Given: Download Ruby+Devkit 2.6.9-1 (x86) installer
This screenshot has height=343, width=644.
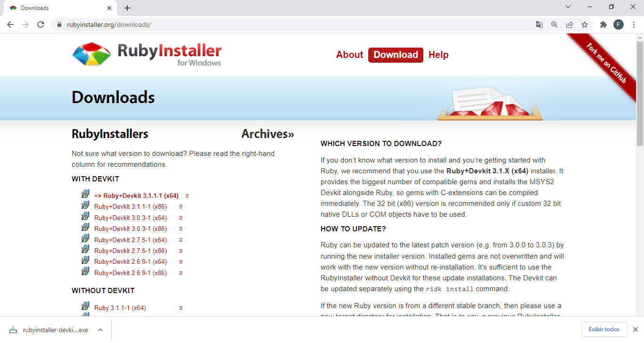Looking at the screenshot, I should point(131,273).
